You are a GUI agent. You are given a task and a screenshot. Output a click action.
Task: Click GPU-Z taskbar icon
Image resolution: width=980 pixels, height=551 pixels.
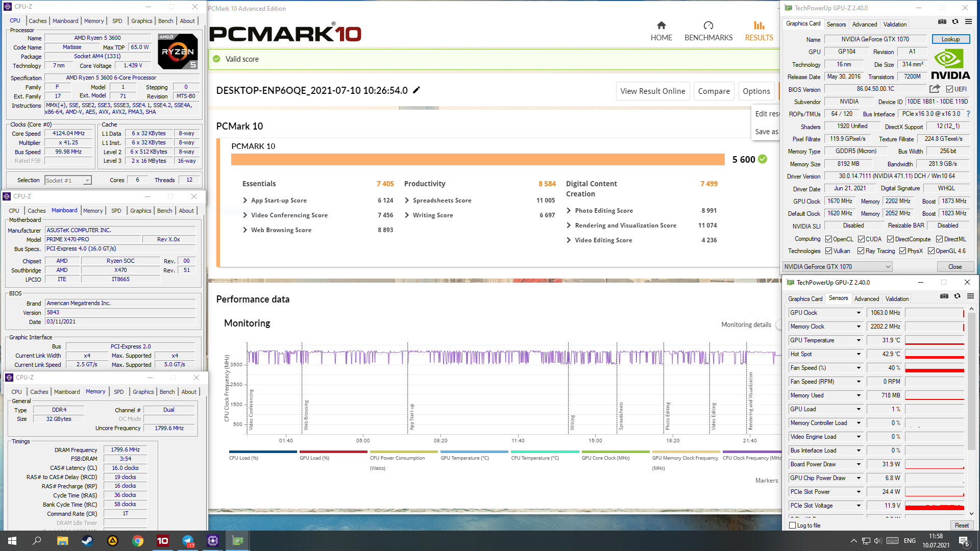[238, 541]
